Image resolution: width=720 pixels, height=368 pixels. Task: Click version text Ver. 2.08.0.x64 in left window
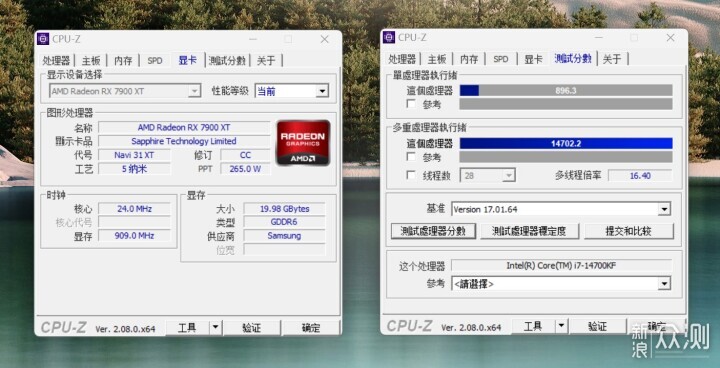125,329
